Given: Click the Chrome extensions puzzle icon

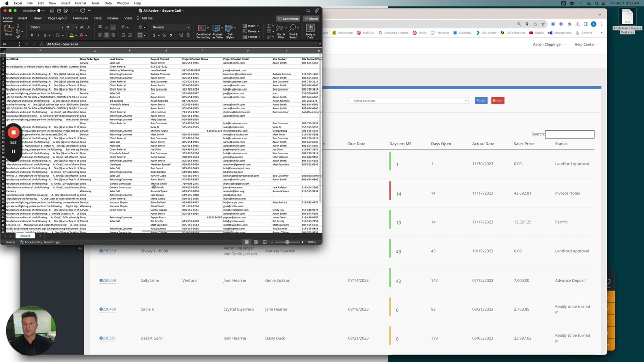Looking at the screenshot, I should pyautogui.click(x=569, y=24).
